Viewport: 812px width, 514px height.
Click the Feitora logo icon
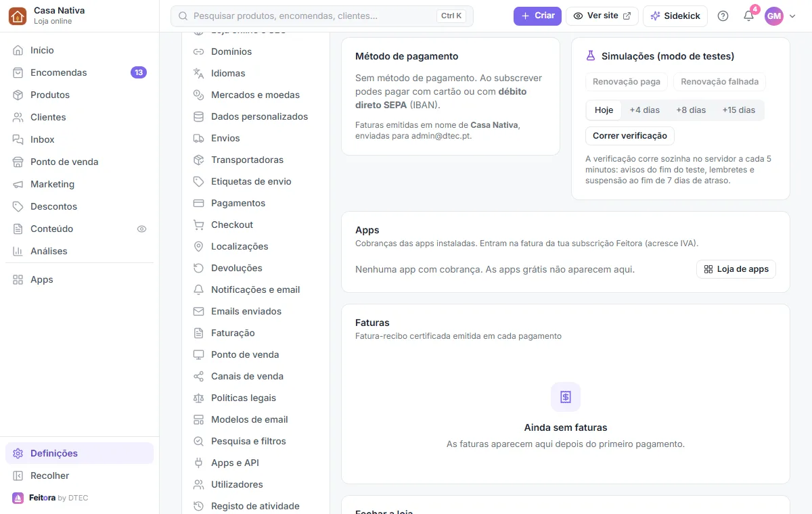[x=18, y=498]
